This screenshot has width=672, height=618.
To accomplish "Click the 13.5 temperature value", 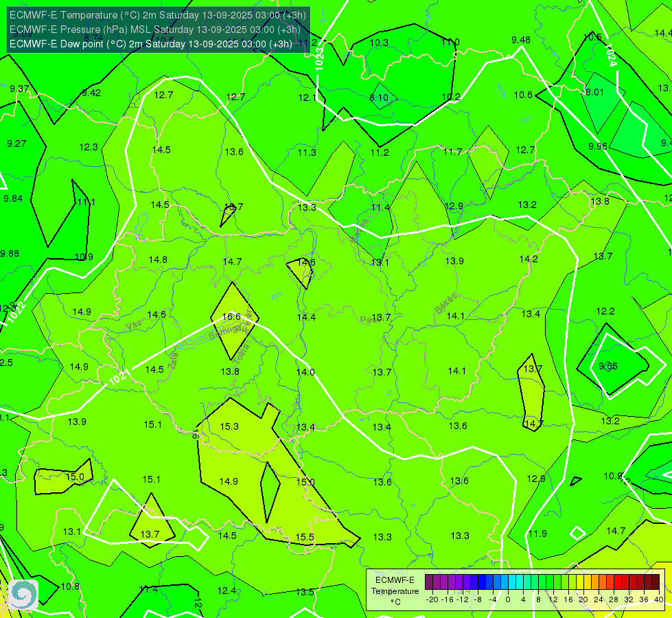I will coord(305,593).
